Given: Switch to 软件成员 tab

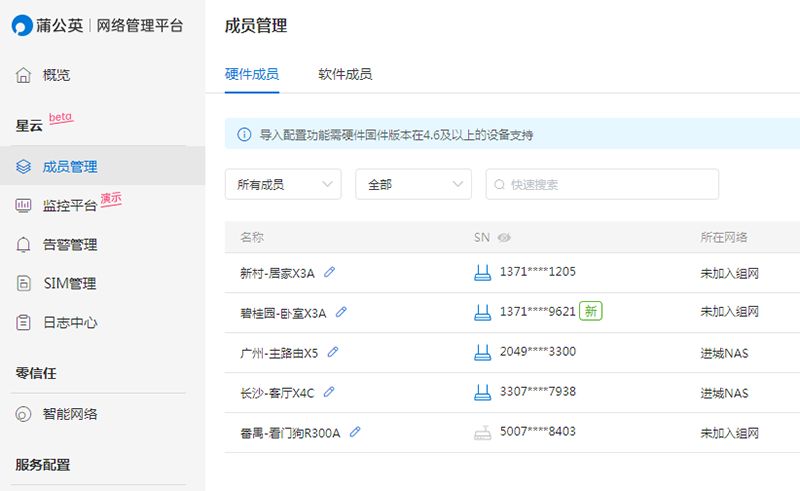Looking at the screenshot, I should (x=345, y=75).
